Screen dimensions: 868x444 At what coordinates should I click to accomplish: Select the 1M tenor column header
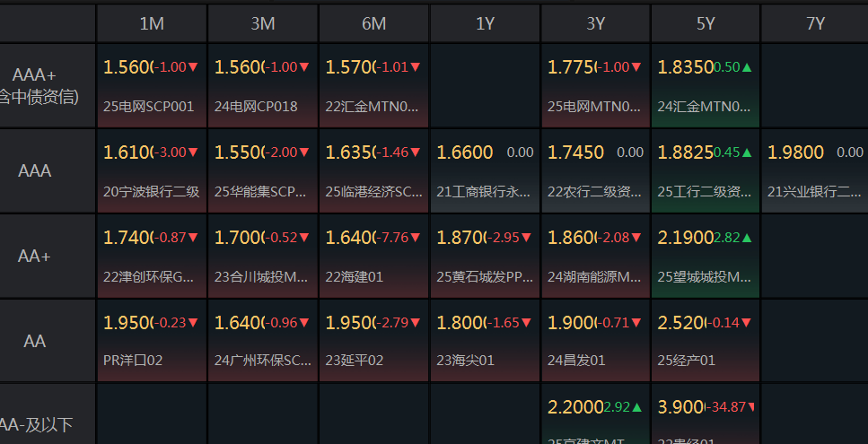pos(152,23)
